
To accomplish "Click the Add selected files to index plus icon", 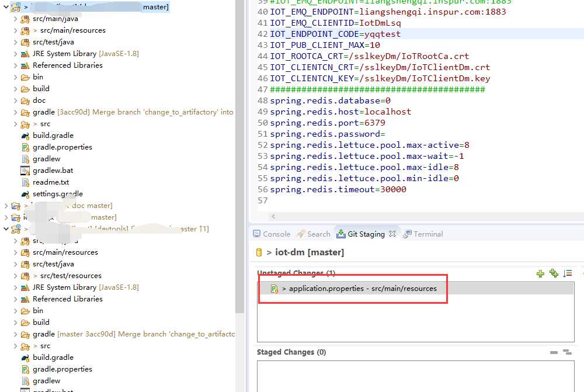I will coord(540,273).
